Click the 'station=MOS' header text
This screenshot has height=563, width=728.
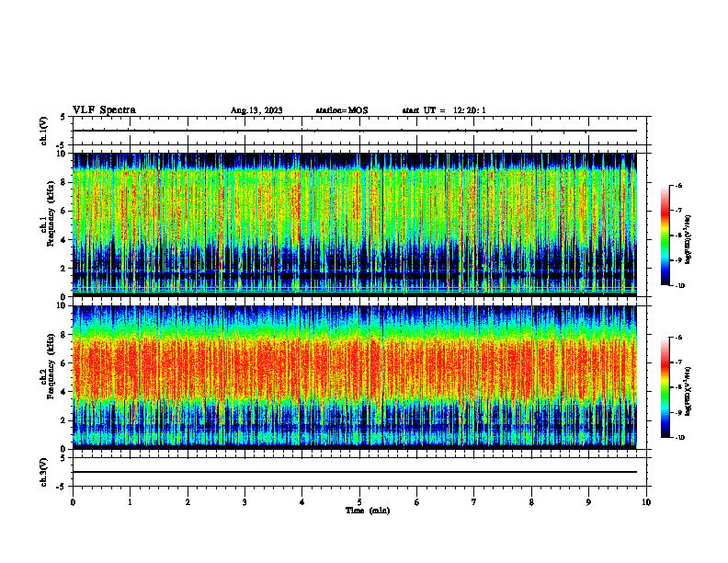click(x=342, y=110)
